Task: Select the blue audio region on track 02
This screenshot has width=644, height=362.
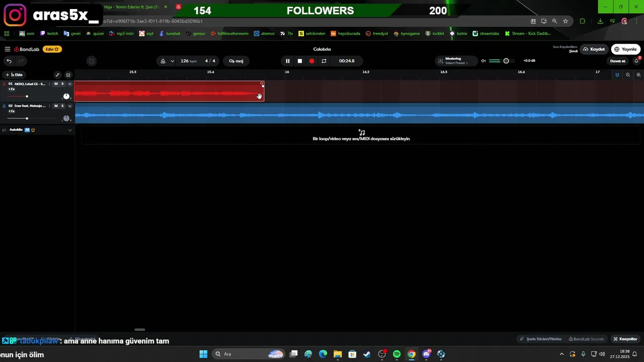Action: (x=359, y=113)
